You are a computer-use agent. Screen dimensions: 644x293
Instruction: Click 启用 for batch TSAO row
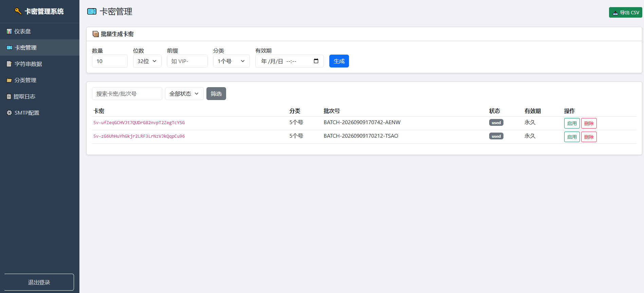click(x=572, y=137)
